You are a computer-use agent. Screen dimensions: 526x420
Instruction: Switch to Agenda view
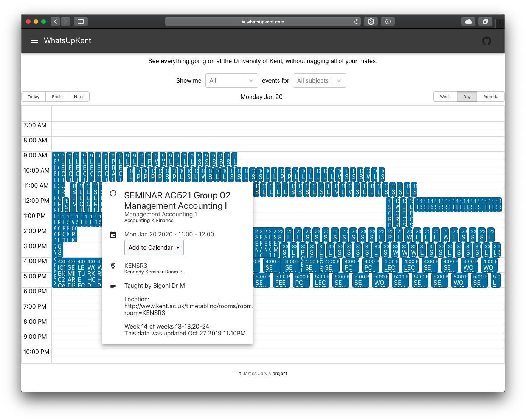point(490,97)
